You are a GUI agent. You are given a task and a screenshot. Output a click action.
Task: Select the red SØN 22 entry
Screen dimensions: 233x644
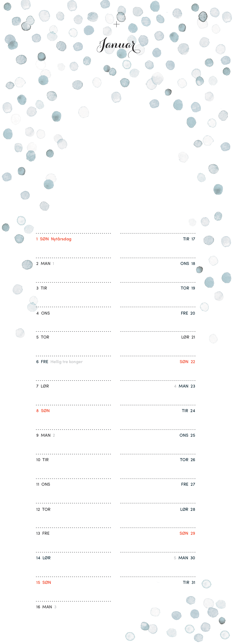[187, 362]
